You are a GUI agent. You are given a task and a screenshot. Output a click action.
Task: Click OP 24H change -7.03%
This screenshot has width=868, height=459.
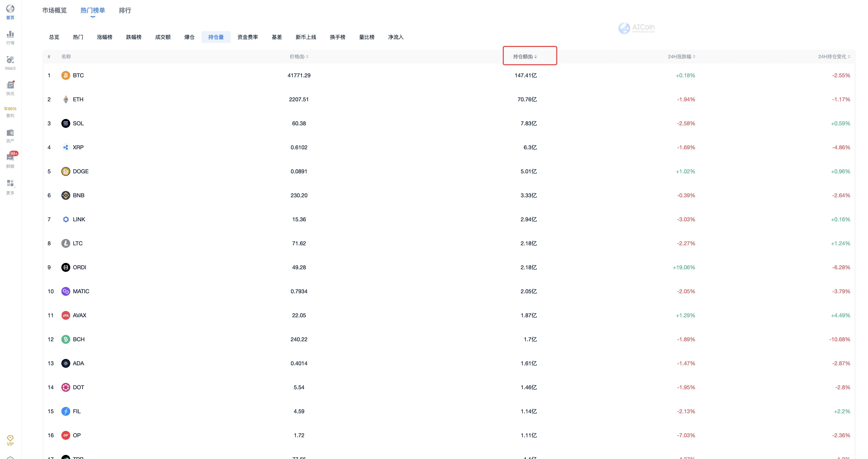[x=686, y=435]
